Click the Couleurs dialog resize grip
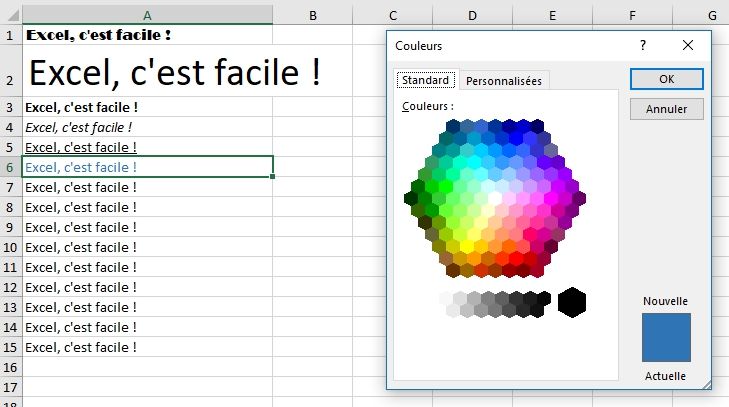729x407 pixels. pyautogui.click(x=707, y=384)
